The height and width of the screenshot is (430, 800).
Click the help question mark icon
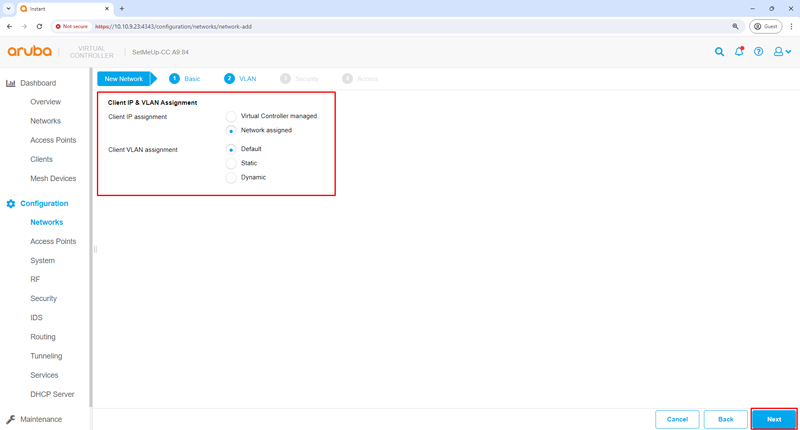click(758, 52)
